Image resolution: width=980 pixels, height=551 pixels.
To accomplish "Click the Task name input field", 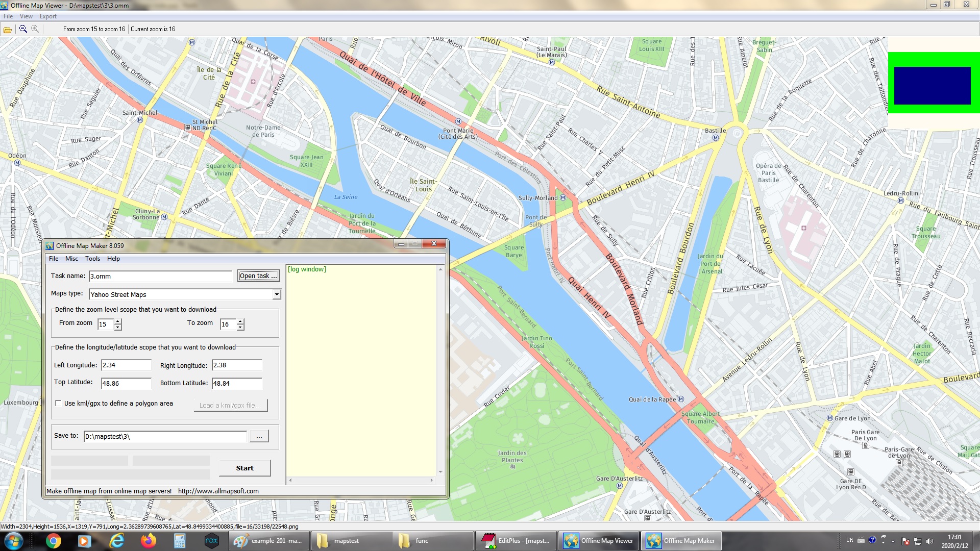I will 160,276.
